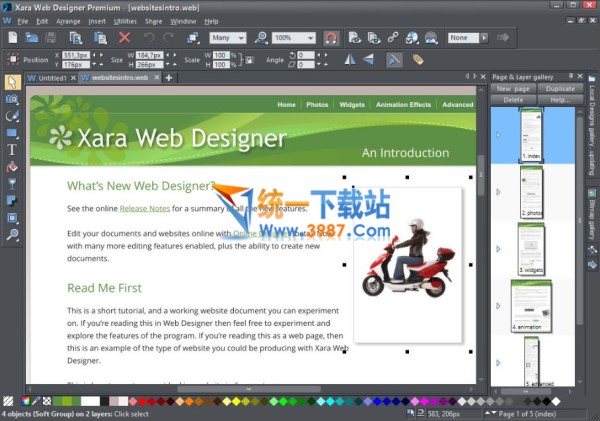Expand layers of animation page
The width and height of the screenshot is (600, 421).
[498, 306]
